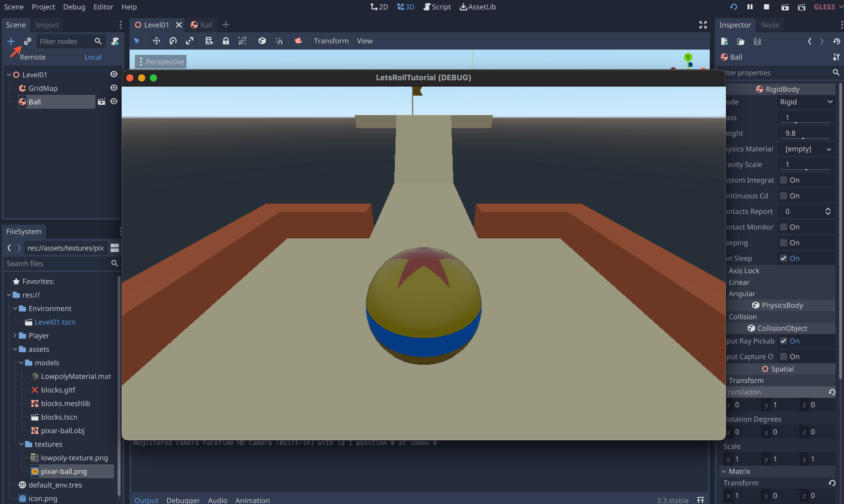Expand the Player folder

pyautogui.click(x=15, y=336)
